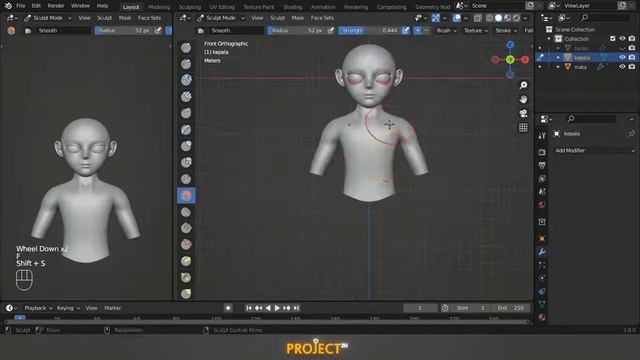This screenshot has height=360, width=640.
Task: Switch to solid viewport shading
Action: pyautogui.click(x=498, y=18)
